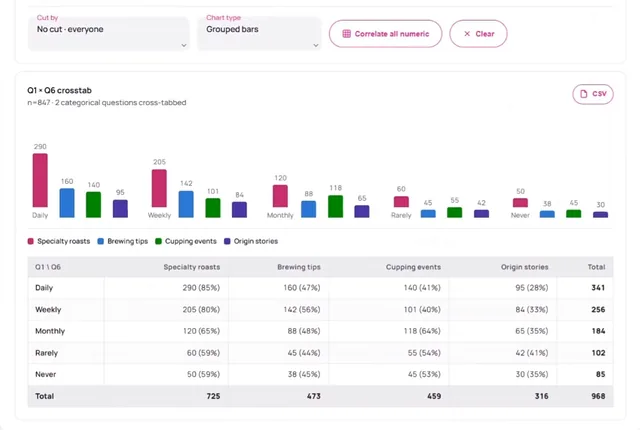Click the Cupping events legend label
The height and width of the screenshot is (430, 640).
click(191, 241)
